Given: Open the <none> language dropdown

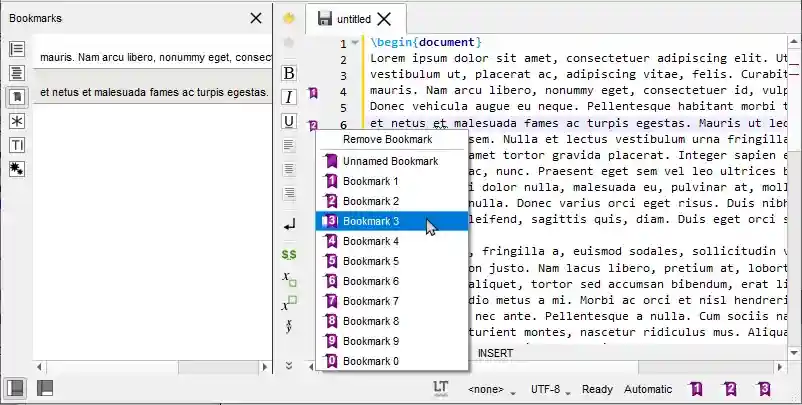Looking at the screenshot, I should tap(492, 390).
